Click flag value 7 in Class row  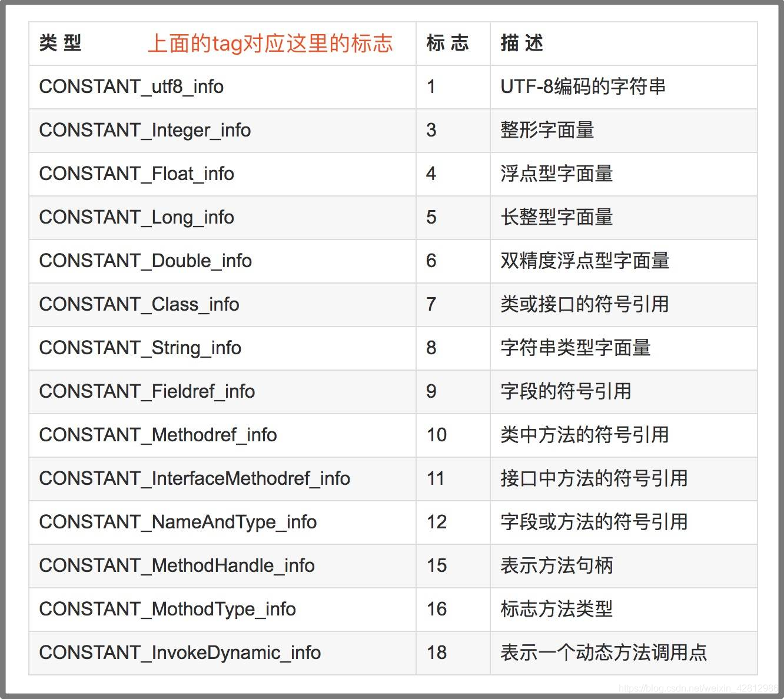click(431, 305)
